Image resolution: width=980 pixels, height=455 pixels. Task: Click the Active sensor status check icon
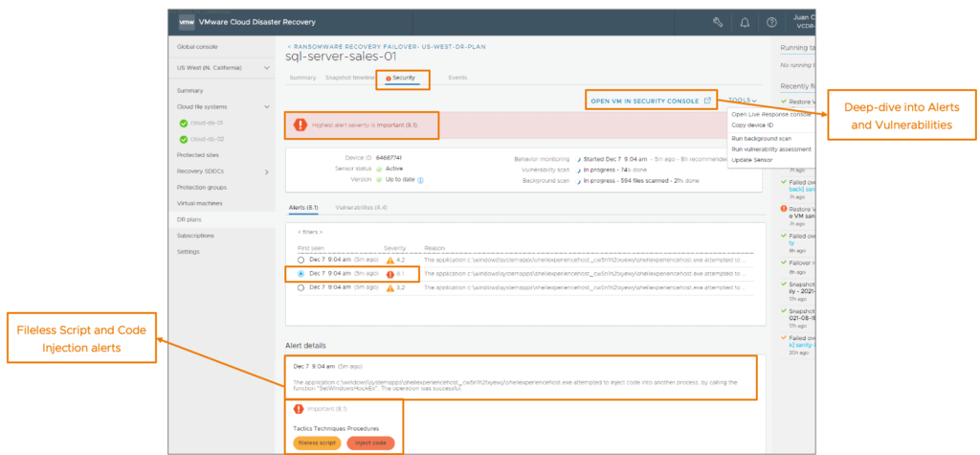tap(379, 169)
